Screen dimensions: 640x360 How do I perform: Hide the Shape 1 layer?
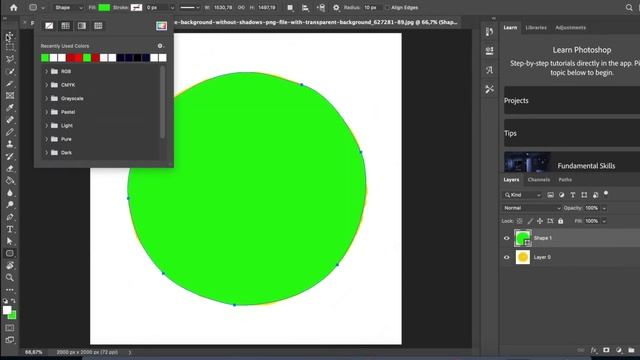pos(507,238)
